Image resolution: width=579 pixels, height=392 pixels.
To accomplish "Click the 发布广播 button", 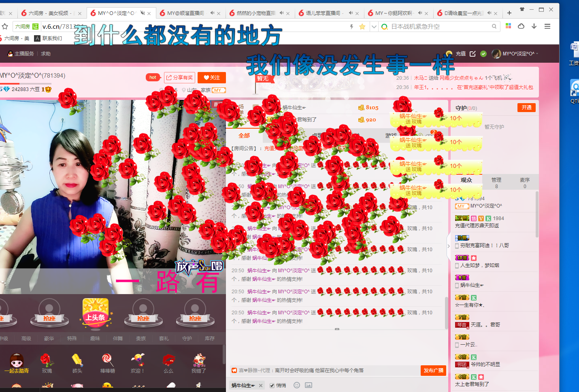I will (x=433, y=371).
